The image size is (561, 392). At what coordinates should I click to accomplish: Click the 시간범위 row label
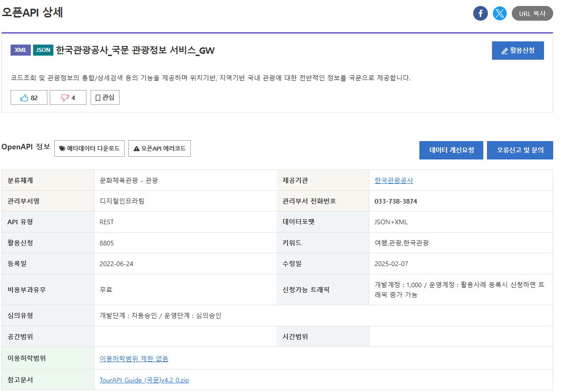(295, 336)
